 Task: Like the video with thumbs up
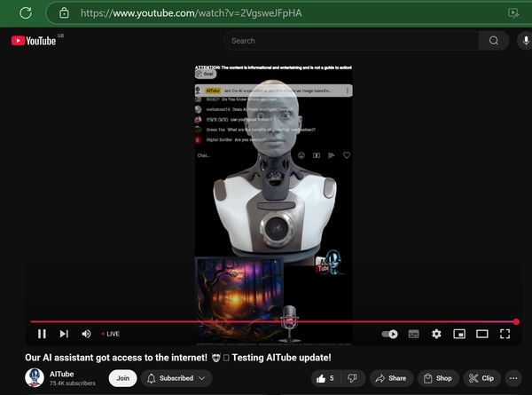pos(325,378)
